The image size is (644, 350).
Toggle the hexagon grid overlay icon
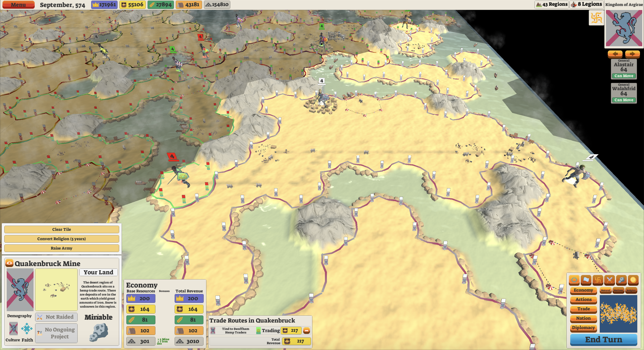574,280
